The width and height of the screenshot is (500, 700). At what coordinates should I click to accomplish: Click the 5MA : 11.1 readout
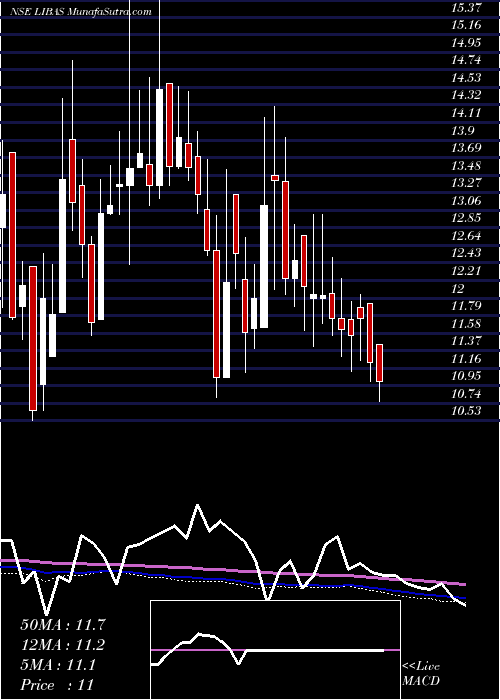[x=58, y=665]
